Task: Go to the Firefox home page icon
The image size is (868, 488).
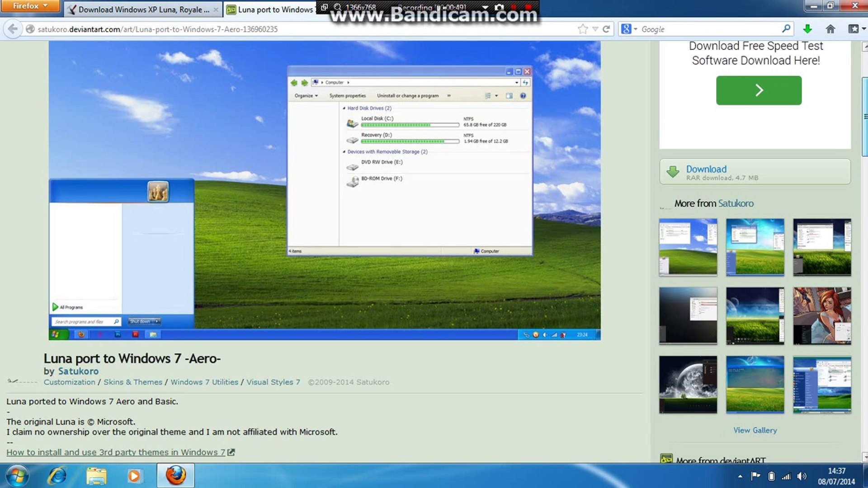Action: (831, 29)
